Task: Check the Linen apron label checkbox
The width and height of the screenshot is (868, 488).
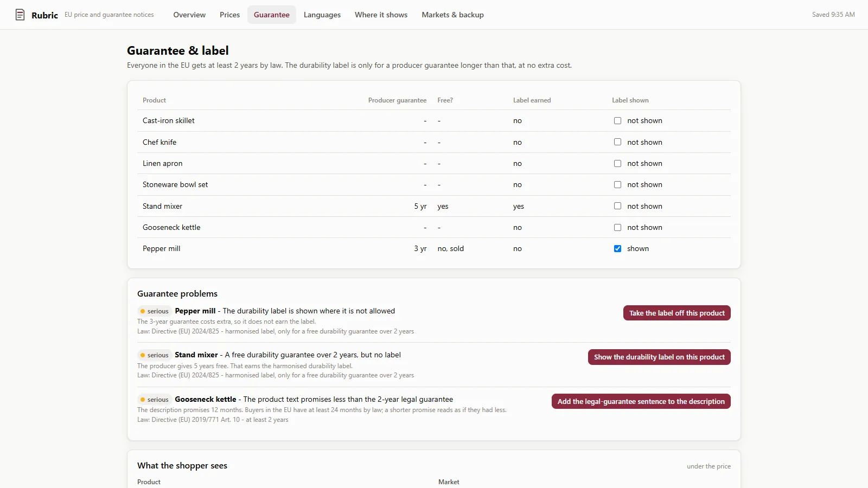Action: click(617, 164)
